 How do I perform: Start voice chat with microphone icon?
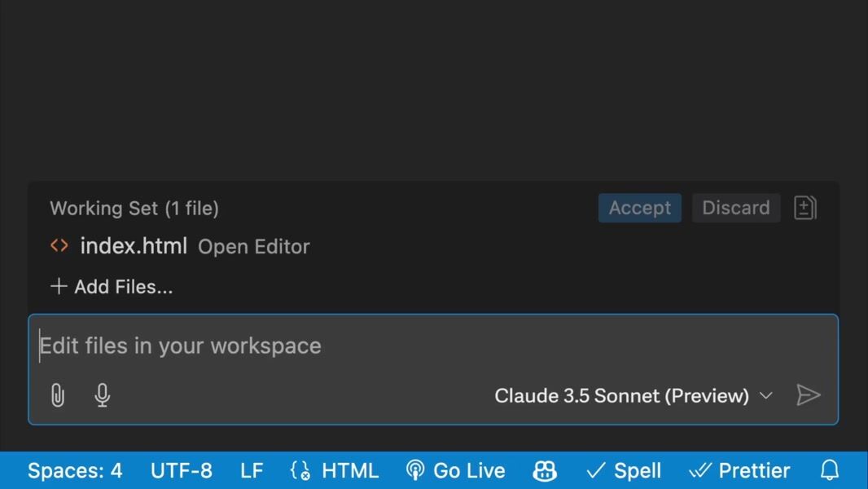(103, 395)
